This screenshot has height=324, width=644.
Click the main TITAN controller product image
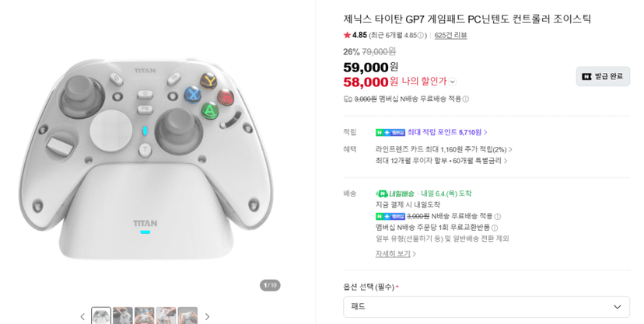point(145,160)
